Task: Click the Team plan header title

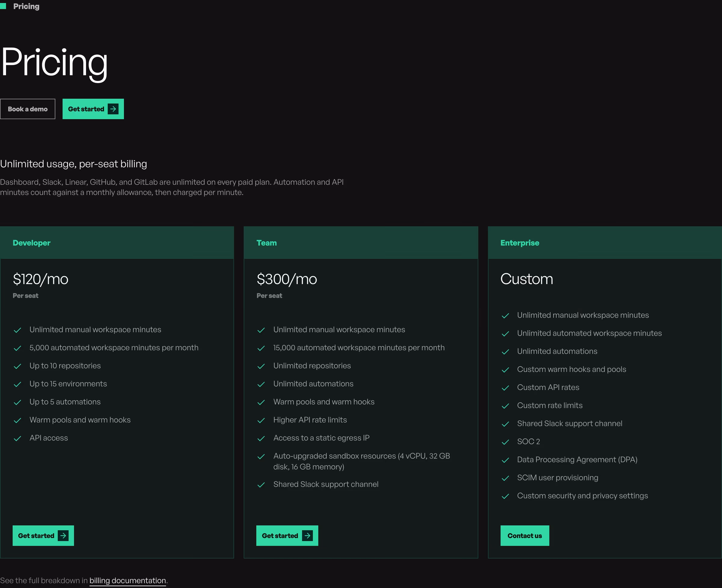Action: pos(267,243)
